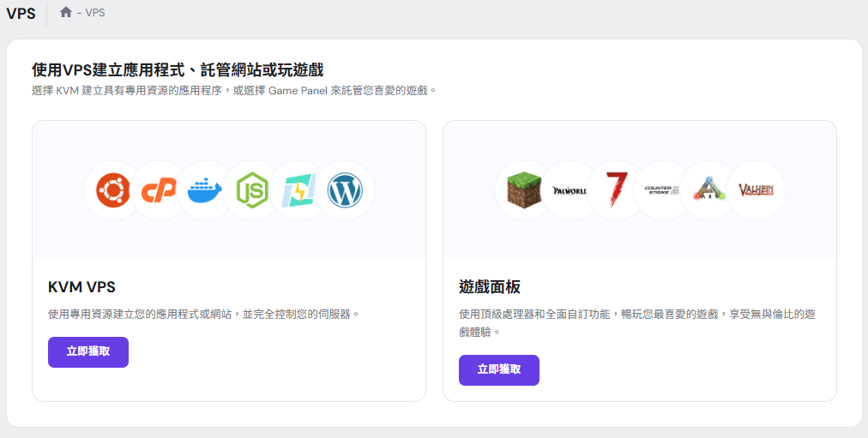Image resolution: width=868 pixels, height=438 pixels.
Task: Click the Palworld logo icon
Action: pyautogui.click(x=570, y=191)
